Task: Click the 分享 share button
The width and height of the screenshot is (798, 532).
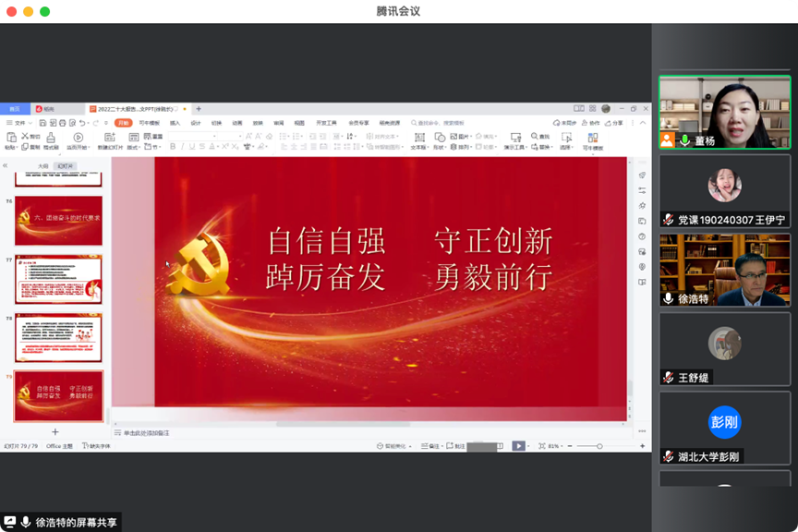Action: 614,123
